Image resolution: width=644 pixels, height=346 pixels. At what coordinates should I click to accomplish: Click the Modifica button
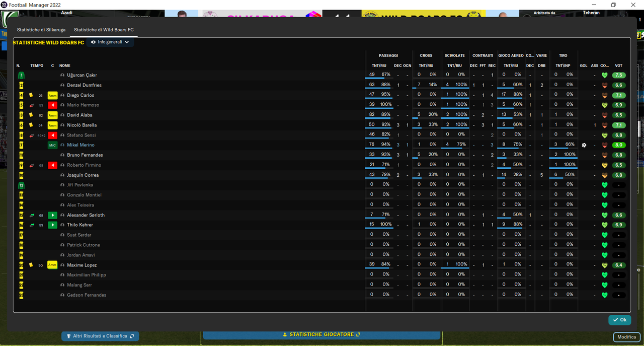coord(626,337)
